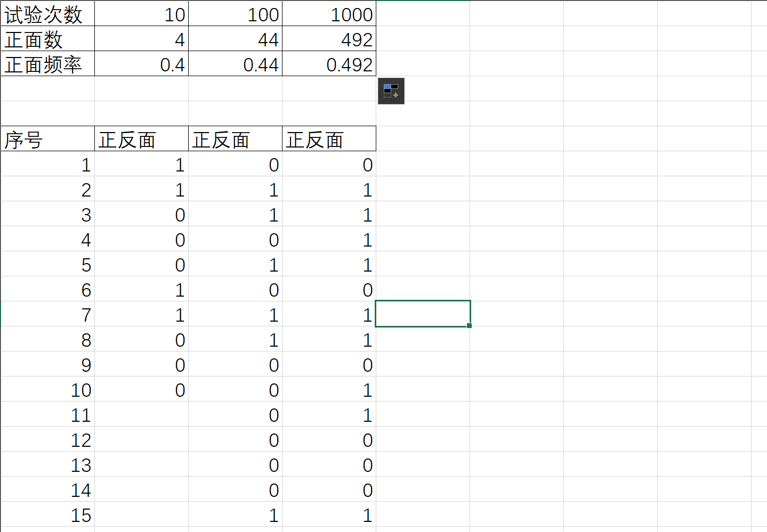This screenshot has height=532, width=767.
Task: Click the 序号 cell numbered 15
Action: pyautogui.click(x=48, y=514)
